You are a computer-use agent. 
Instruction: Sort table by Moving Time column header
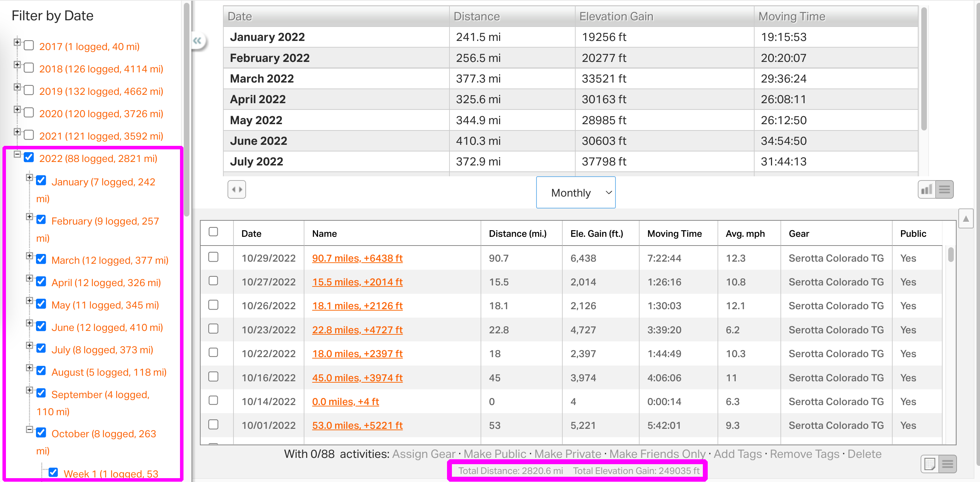674,233
